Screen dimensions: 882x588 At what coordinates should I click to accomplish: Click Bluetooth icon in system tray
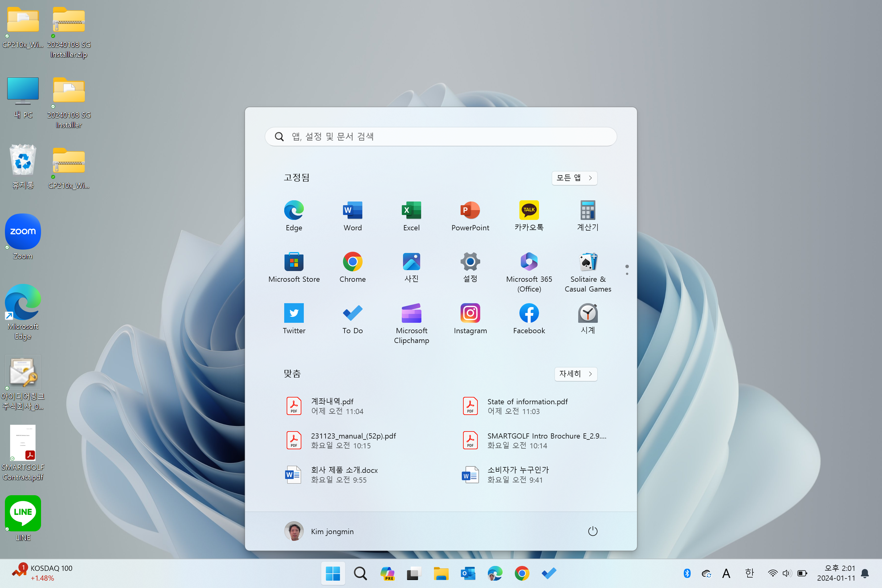pos(687,573)
